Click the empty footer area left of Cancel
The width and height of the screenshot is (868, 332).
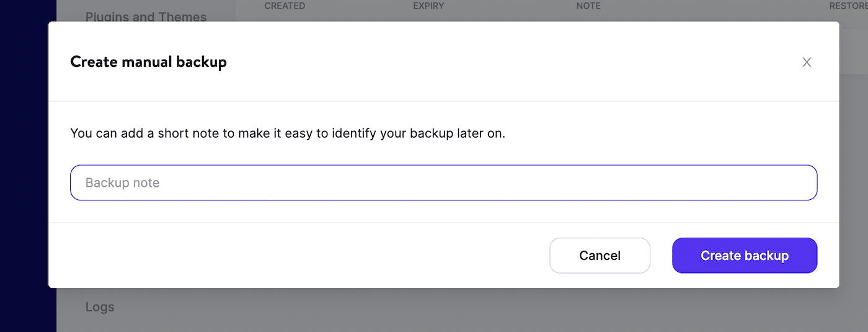[298, 256]
